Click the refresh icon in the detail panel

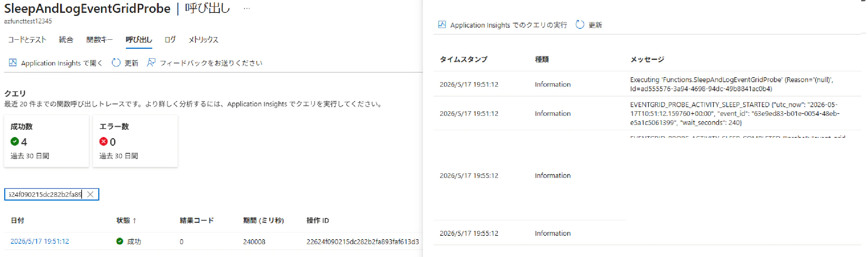coord(580,25)
